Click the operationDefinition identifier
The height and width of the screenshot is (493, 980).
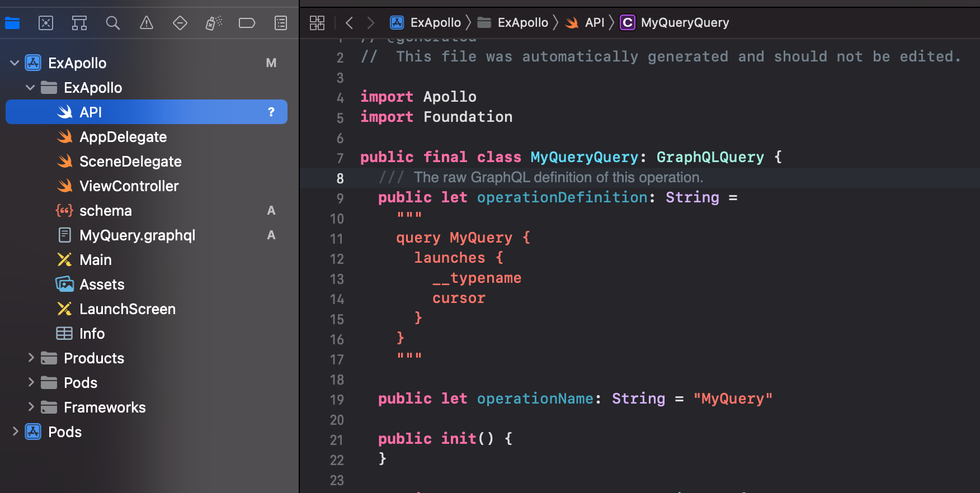click(562, 197)
